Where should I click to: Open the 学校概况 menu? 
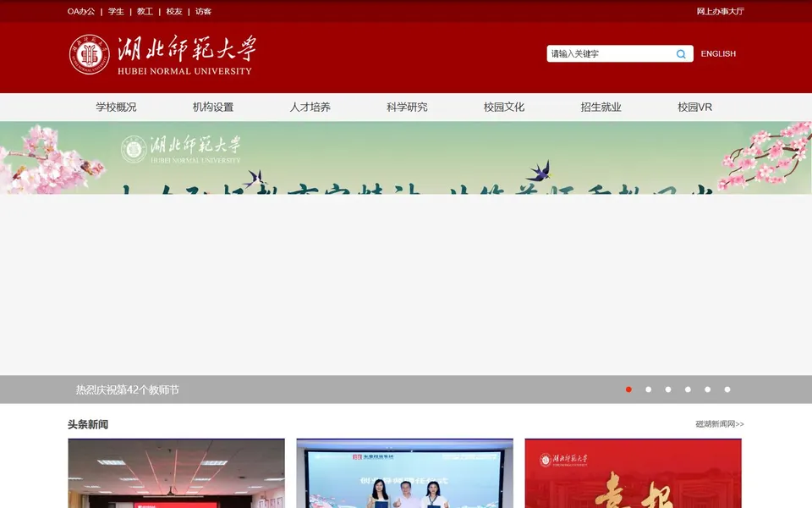click(116, 108)
